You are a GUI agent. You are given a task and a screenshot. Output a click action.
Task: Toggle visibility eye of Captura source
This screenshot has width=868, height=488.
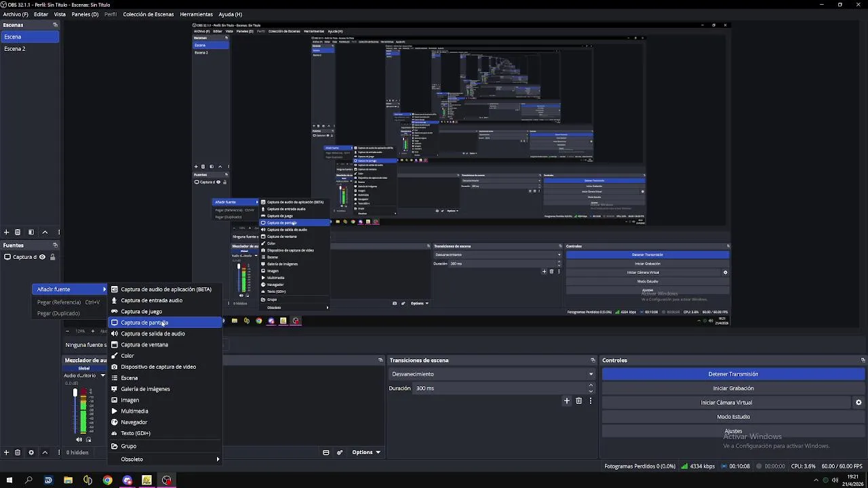click(x=42, y=257)
